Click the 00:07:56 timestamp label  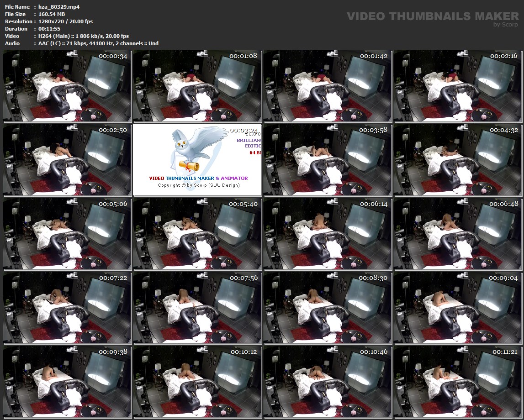tap(243, 278)
